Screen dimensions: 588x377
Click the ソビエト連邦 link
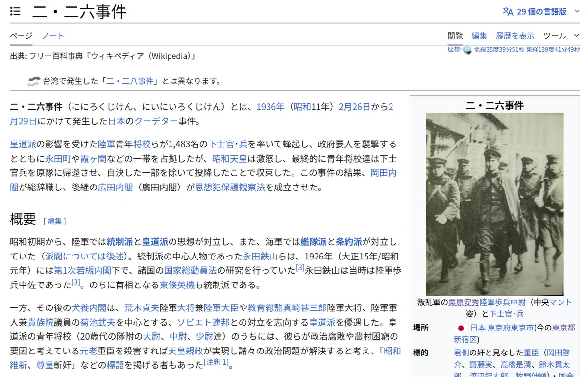point(203,322)
